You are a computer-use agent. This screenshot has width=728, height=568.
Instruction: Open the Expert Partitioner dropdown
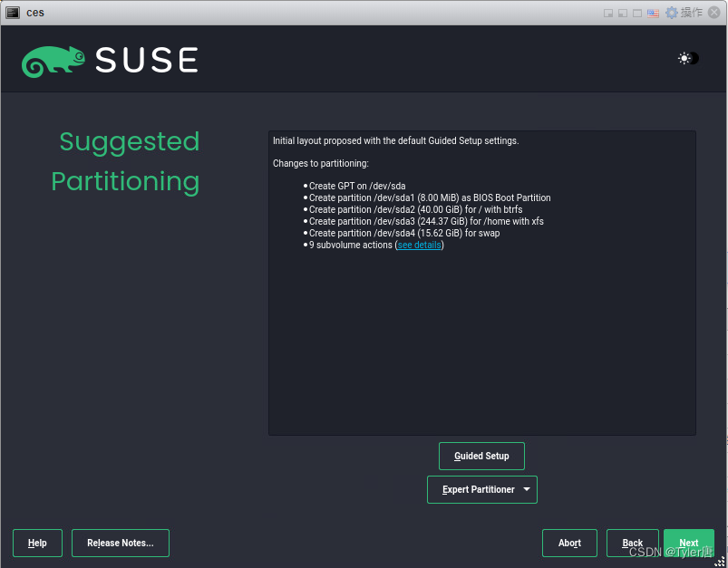click(x=481, y=489)
